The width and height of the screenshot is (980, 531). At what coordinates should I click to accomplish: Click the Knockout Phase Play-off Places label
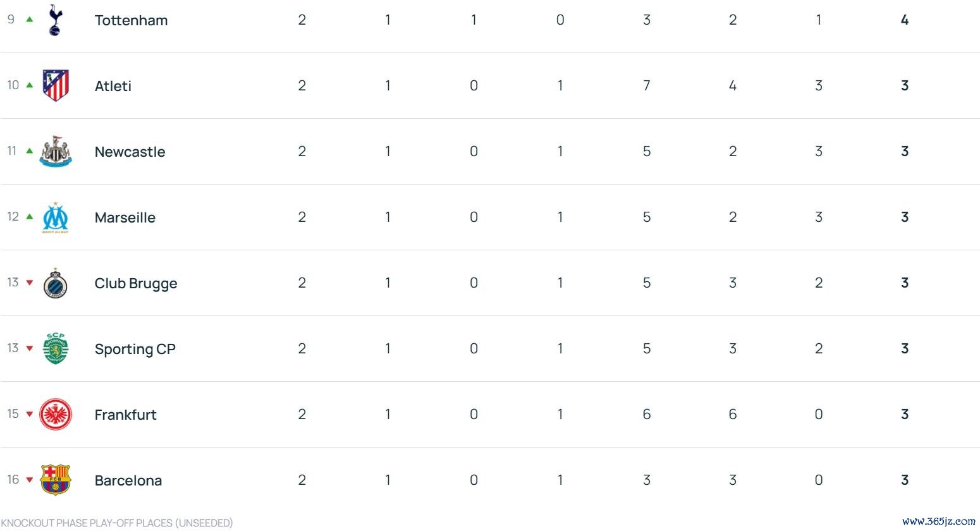coord(117,523)
